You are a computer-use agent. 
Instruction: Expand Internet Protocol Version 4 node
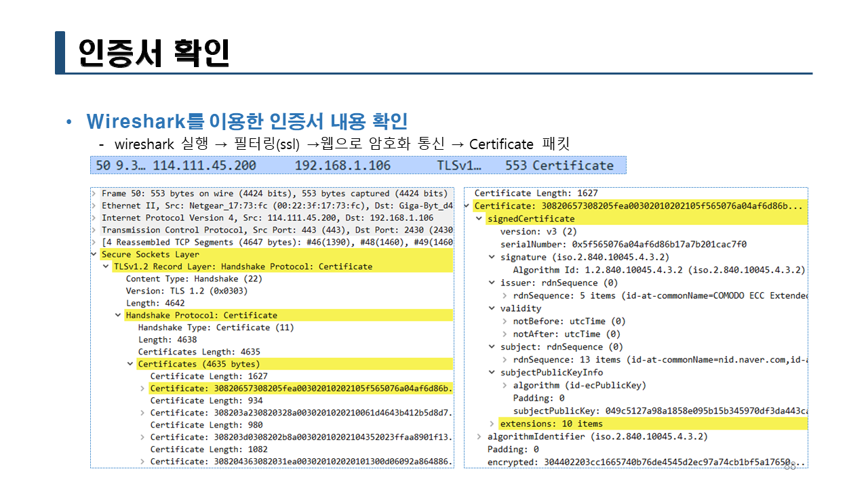tap(95, 218)
